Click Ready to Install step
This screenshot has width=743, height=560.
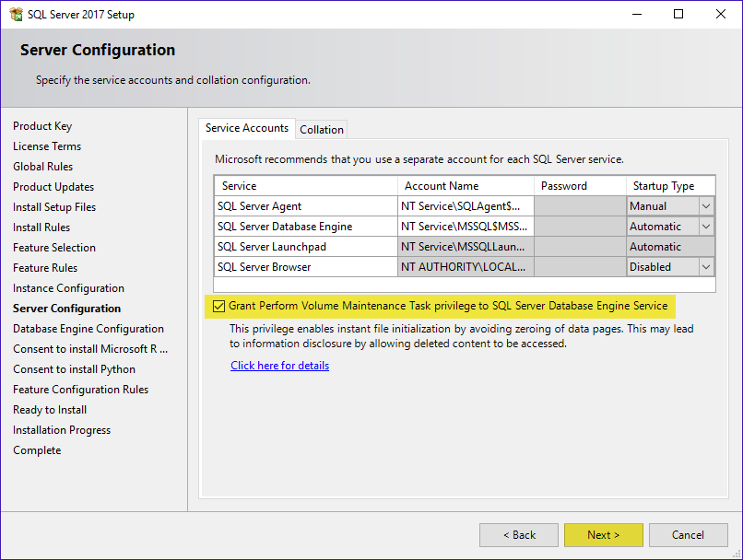(50, 410)
